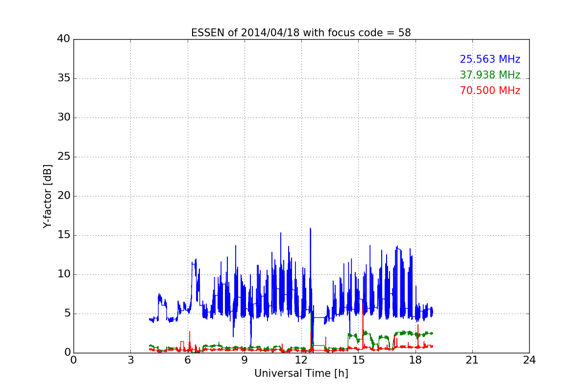Viewport: 588px width, 392px height.
Task: Click the y-axis tick label '20'
Action: click(64, 196)
